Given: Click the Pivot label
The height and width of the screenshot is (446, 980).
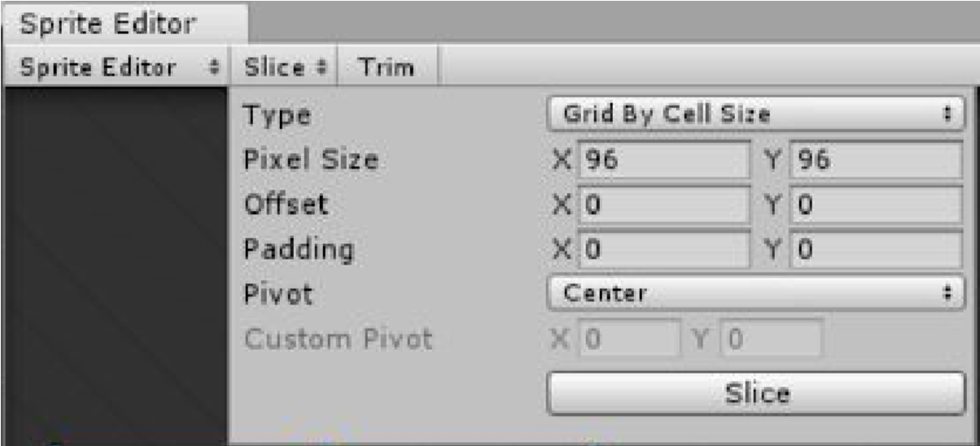Looking at the screenshot, I should [278, 293].
